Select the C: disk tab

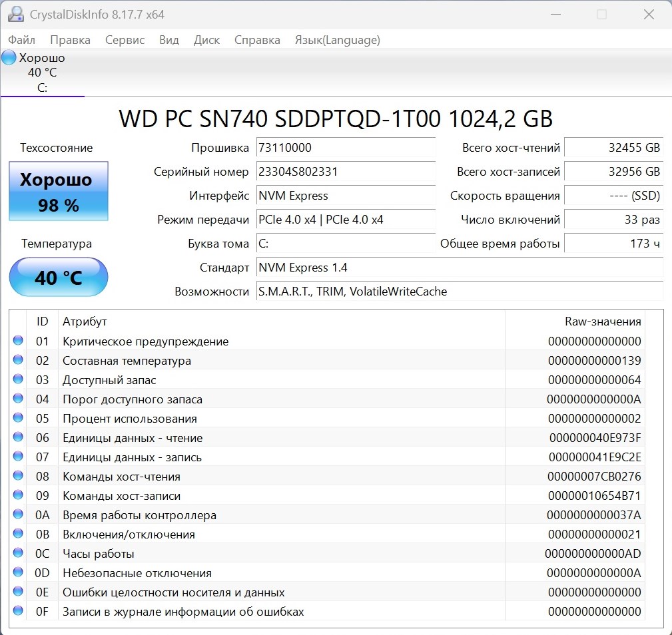(x=42, y=73)
